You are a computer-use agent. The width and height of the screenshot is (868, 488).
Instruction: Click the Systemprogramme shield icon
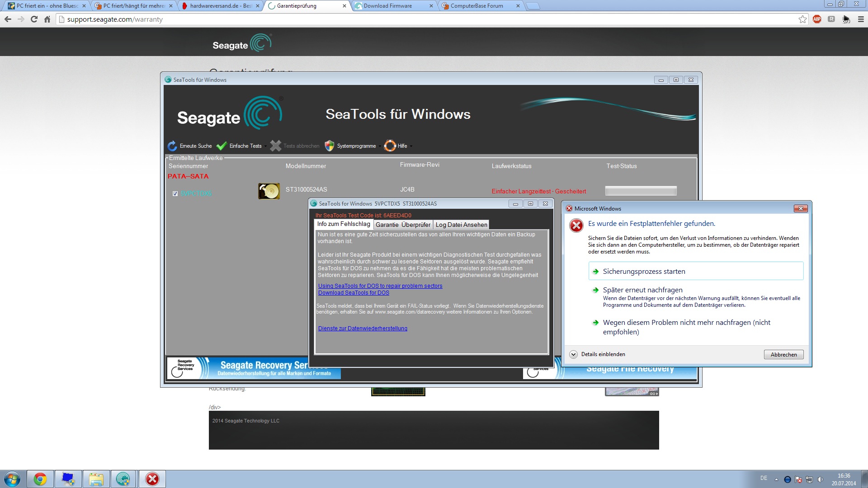330,146
